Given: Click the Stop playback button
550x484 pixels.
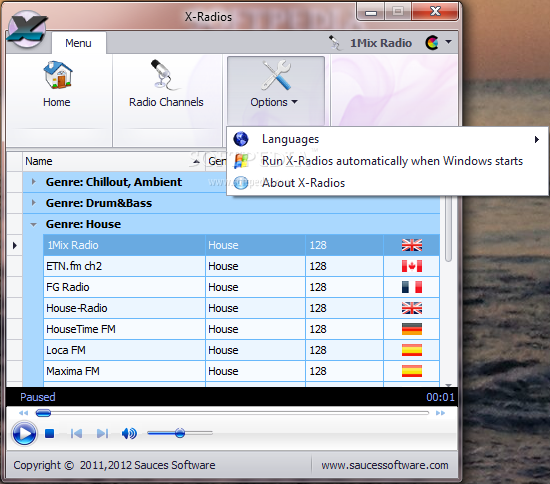Looking at the screenshot, I should [49, 434].
